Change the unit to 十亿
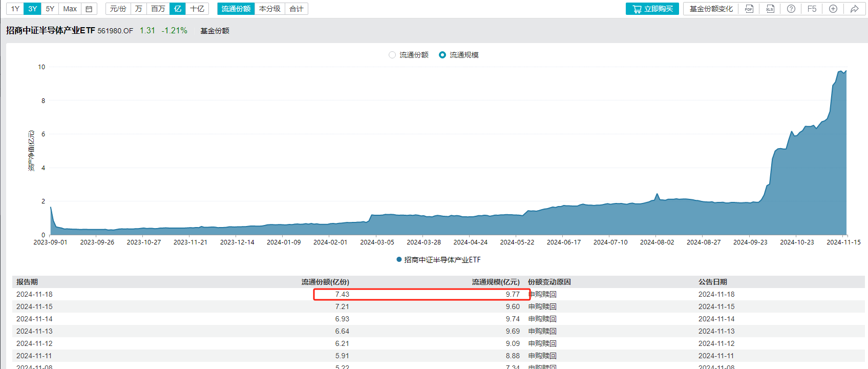The image size is (868, 369). click(x=197, y=9)
